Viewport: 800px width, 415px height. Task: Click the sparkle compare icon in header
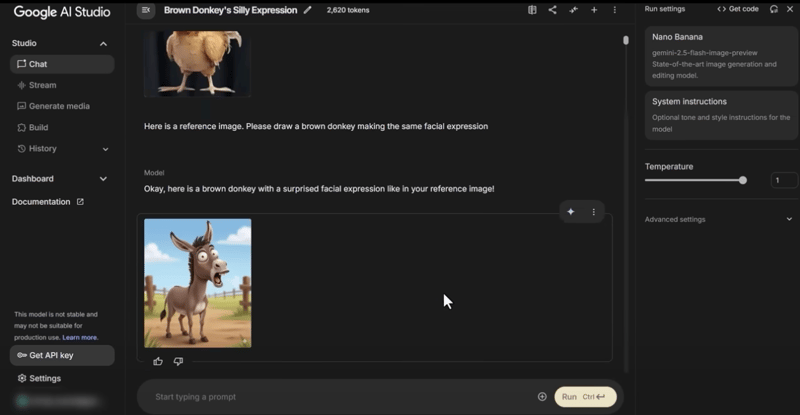pos(573,10)
